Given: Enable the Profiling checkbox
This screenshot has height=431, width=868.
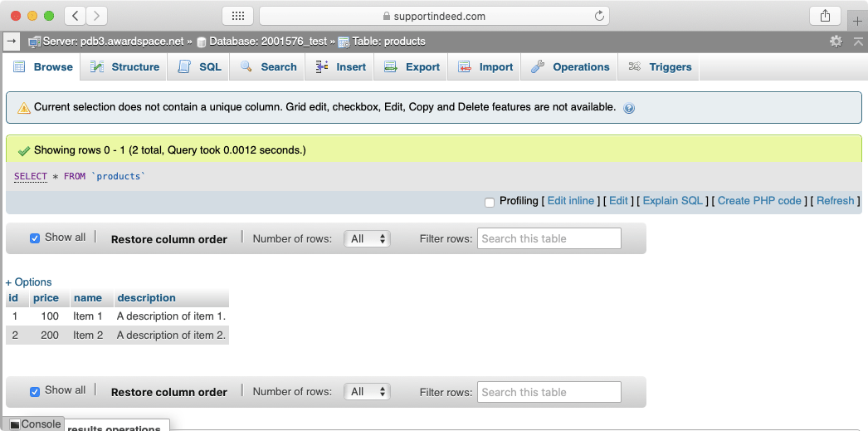Looking at the screenshot, I should pyautogui.click(x=490, y=202).
